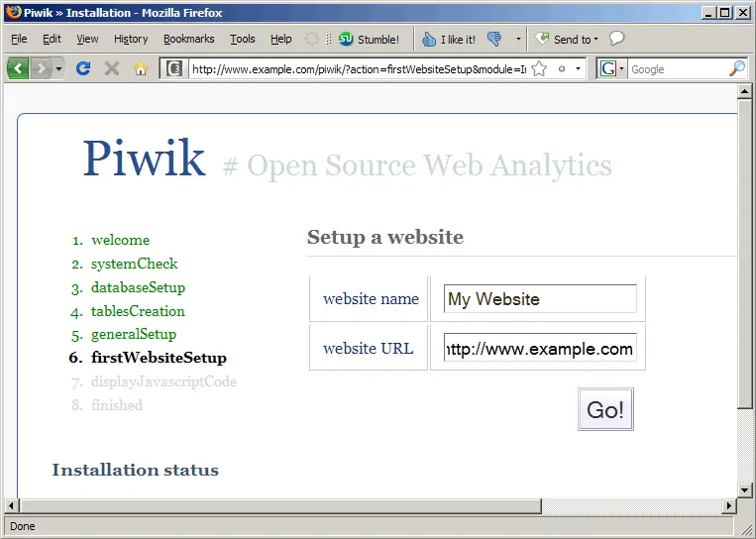
Task: Click the horizontal scrollbar thumb
Action: (x=280, y=505)
